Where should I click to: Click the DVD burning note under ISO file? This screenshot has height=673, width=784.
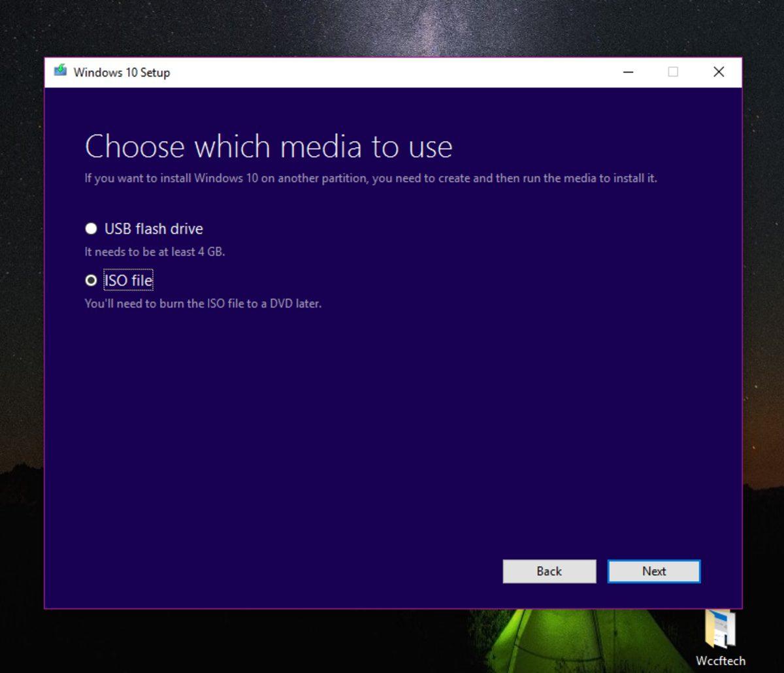(x=203, y=303)
